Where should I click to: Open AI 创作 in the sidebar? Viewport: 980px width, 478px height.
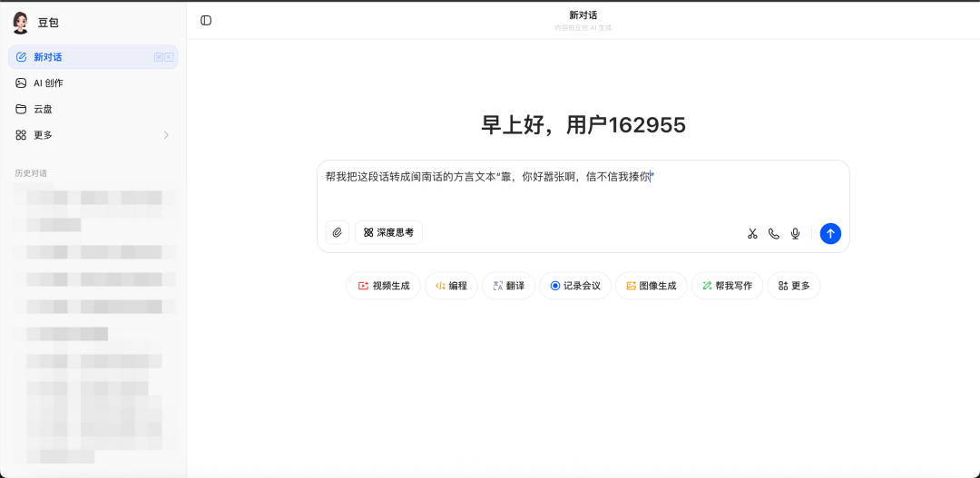coord(93,83)
